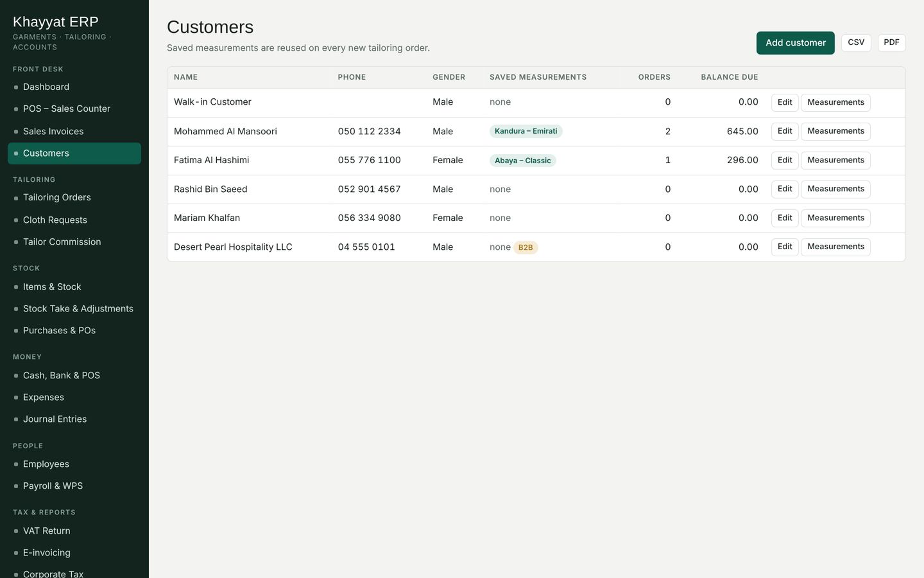View Measurements for Fatima Al Hashimi
The height and width of the screenshot is (578, 924).
tap(835, 160)
